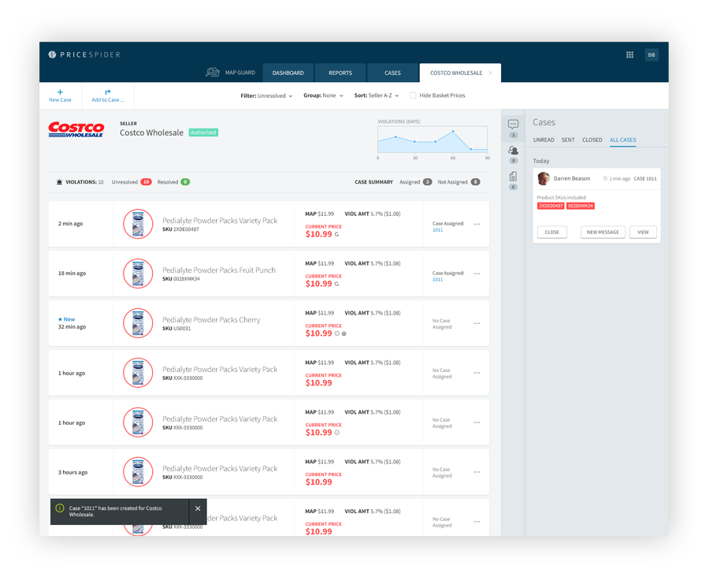
Task: Open case link 1011 in Fruit Punch row
Action: (x=437, y=280)
